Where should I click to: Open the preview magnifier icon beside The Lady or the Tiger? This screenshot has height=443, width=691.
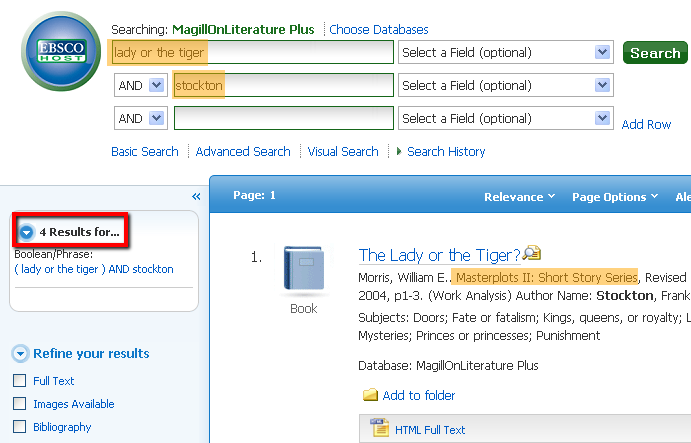531,253
